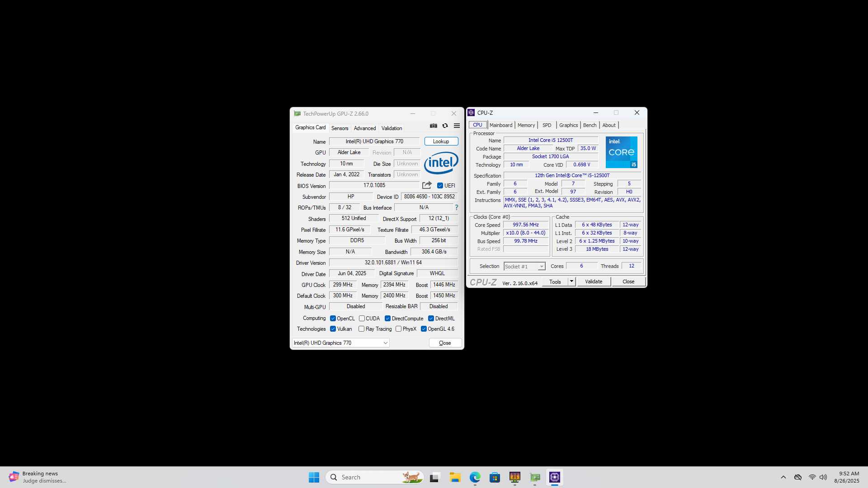Open Microsoft Store from the taskbar
The height and width of the screenshot is (488, 868).
(x=495, y=477)
